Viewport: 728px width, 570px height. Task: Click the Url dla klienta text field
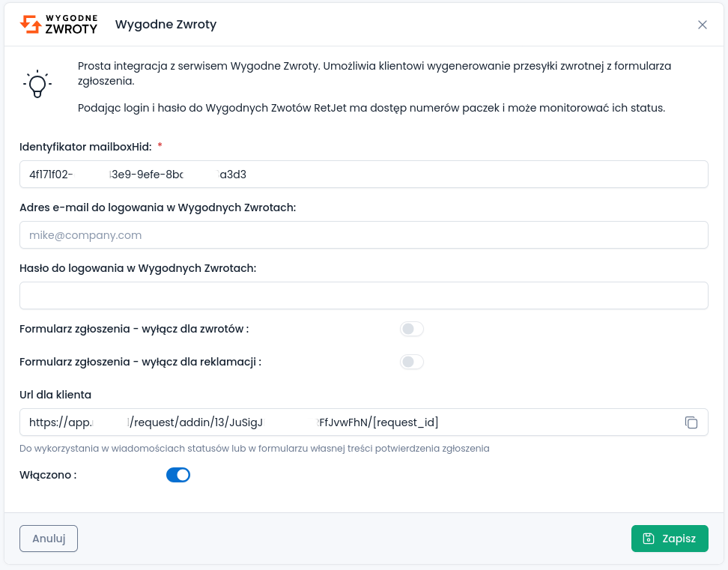[x=345, y=422]
